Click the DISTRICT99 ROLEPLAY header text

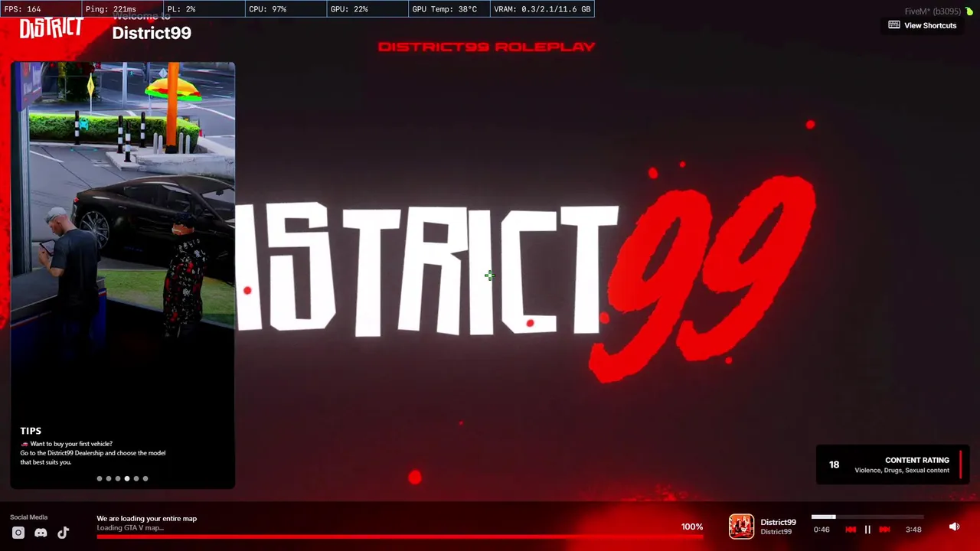coord(486,47)
